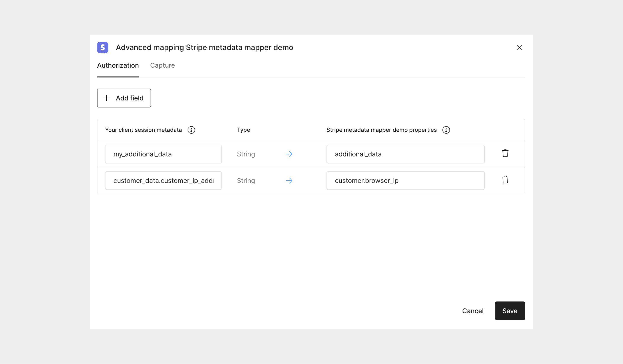Click arrow icon in my_additional_data row
The width and height of the screenshot is (623, 364).
click(289, 154)
